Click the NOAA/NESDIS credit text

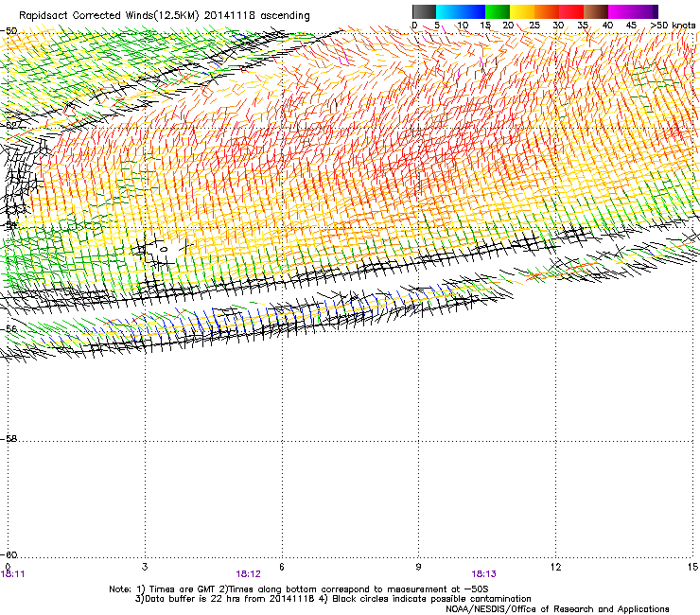tap(557, 609)
